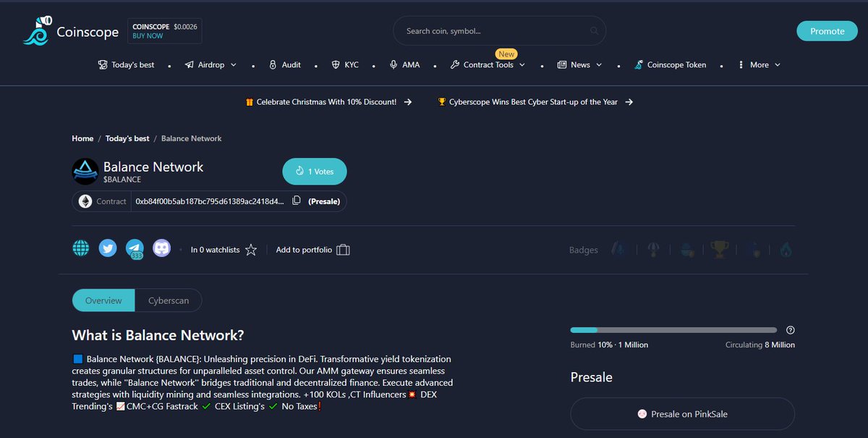Image resolution: width=868 pixels, height=438 pixels.
Task: Open Coinscope Token menu item
Action: (x=670, y=64)
